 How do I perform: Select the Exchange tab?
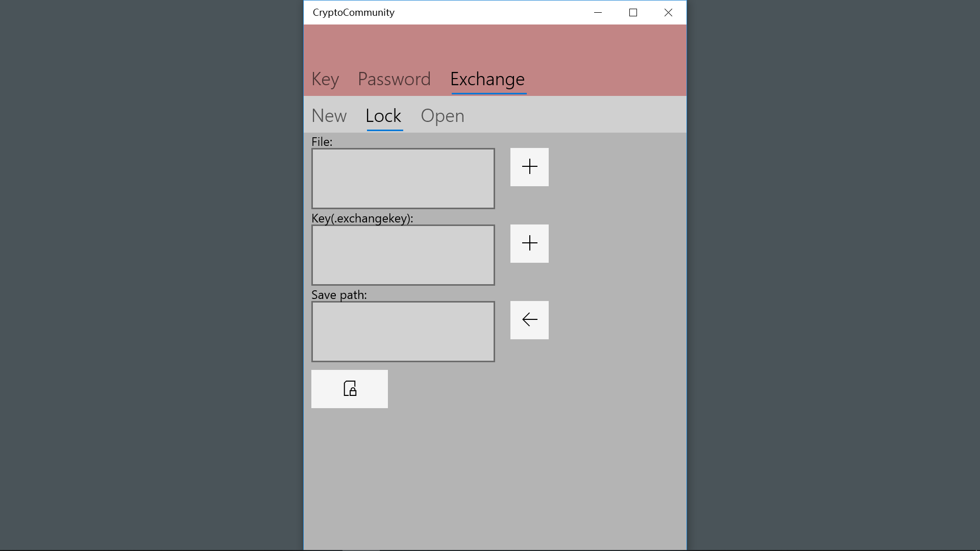(487, 79)
